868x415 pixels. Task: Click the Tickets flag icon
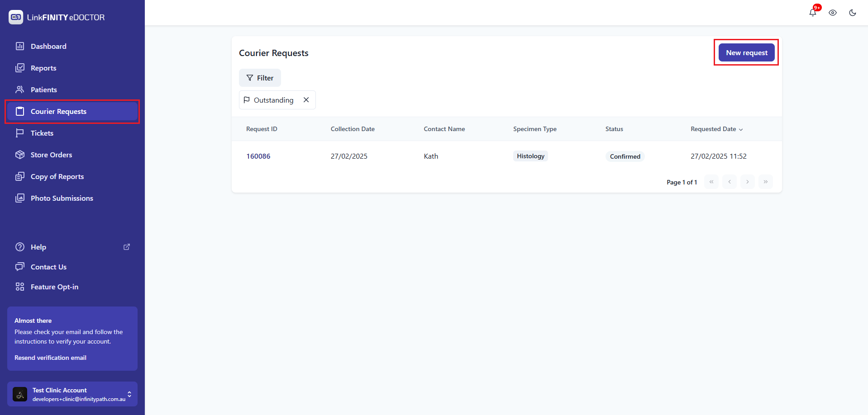pyautogui.click(x=20, y=133)
